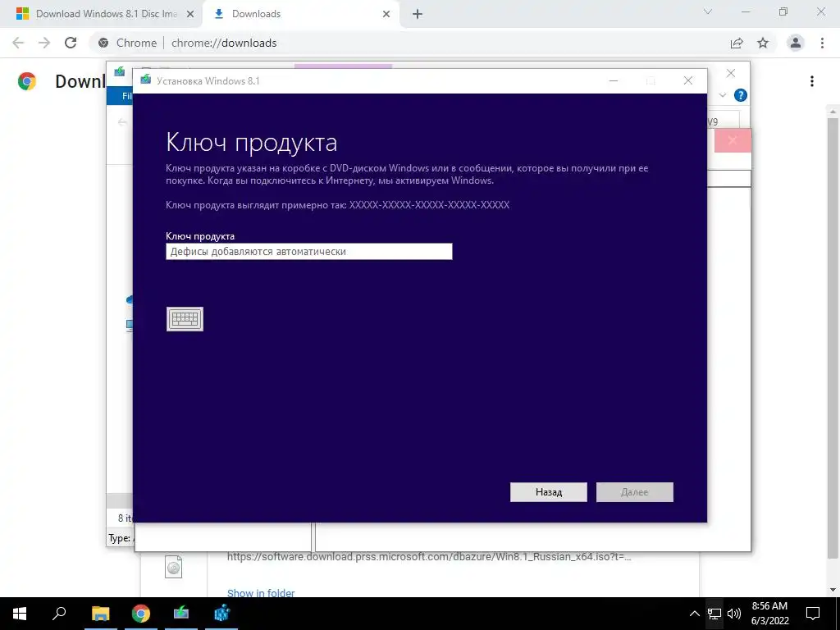Open the Downloads page more actions menu
The height and width of the screenshot is (630, 840).
click(x=812, y=81)
